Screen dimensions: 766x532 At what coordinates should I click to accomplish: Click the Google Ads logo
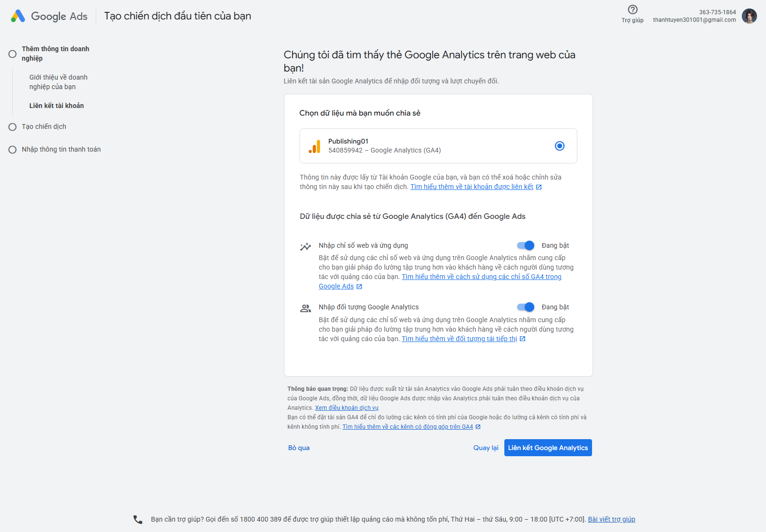(49, 16)
